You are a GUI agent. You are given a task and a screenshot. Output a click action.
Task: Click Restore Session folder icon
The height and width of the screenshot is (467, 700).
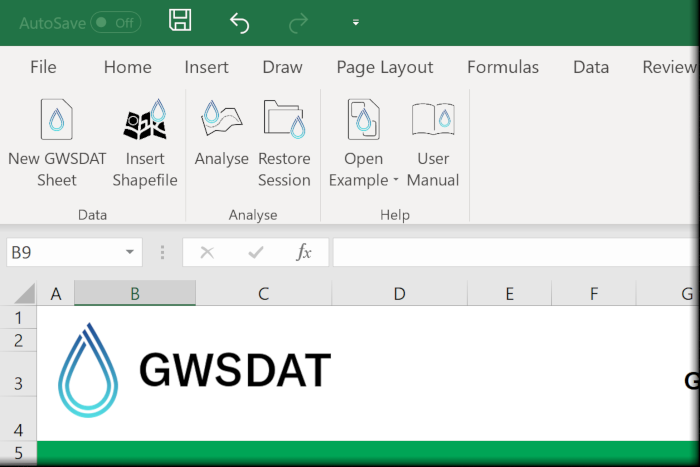click(284, 119)
